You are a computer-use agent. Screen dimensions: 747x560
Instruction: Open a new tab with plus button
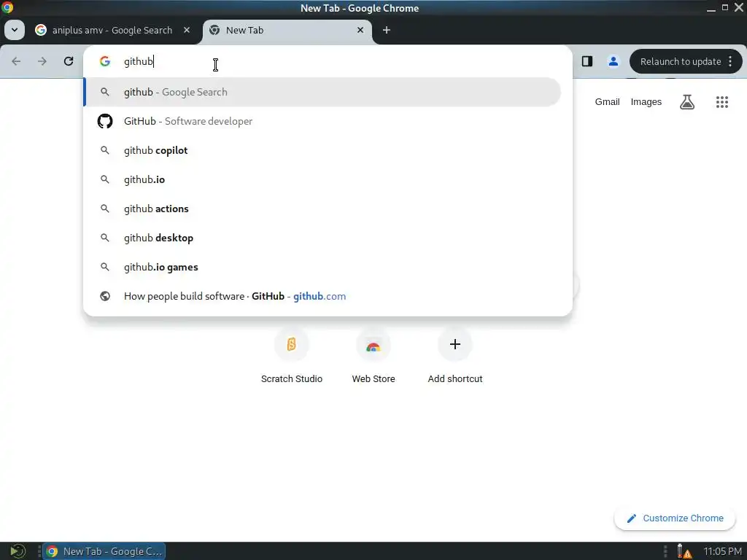(387, 30)
